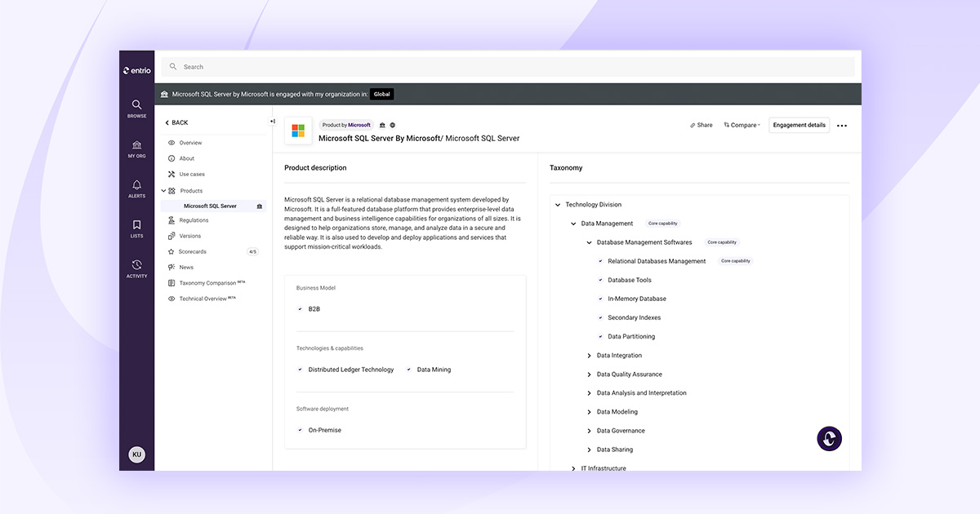
Task: Open the Alerts bell in the sidebar
Action: 136,188
